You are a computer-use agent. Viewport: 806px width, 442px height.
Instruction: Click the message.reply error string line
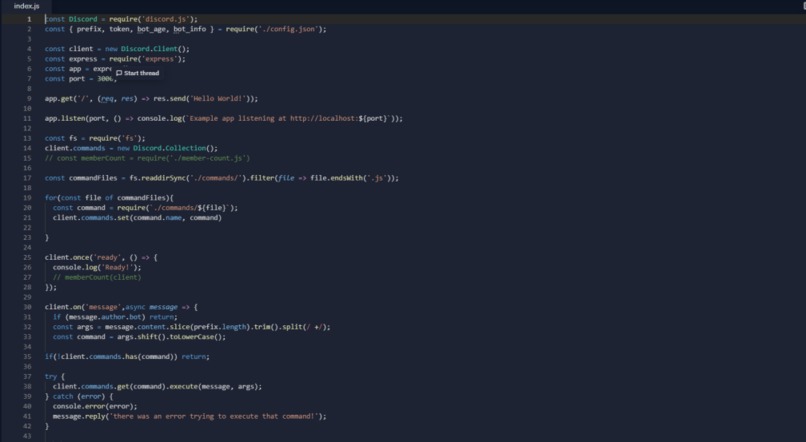tap(190, 416)
